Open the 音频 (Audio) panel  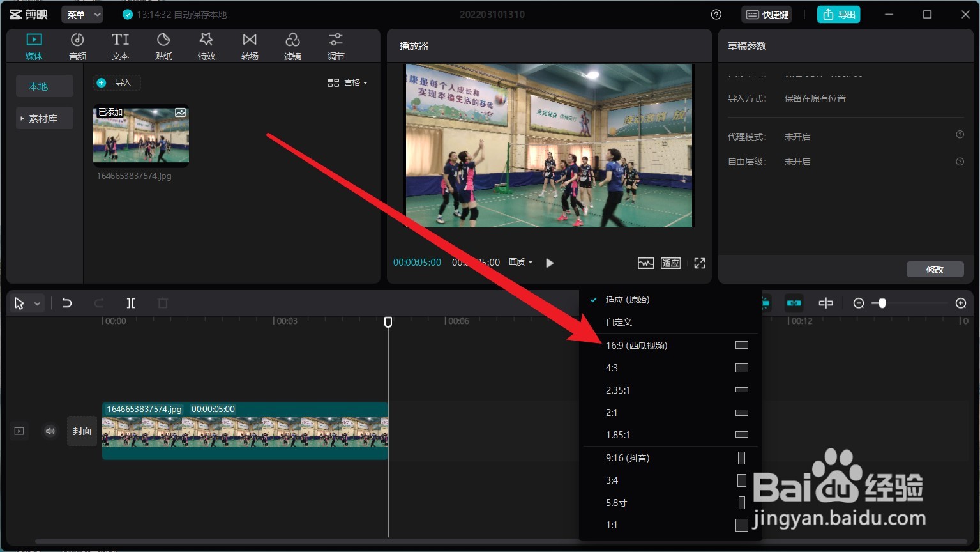coord(77,45)
